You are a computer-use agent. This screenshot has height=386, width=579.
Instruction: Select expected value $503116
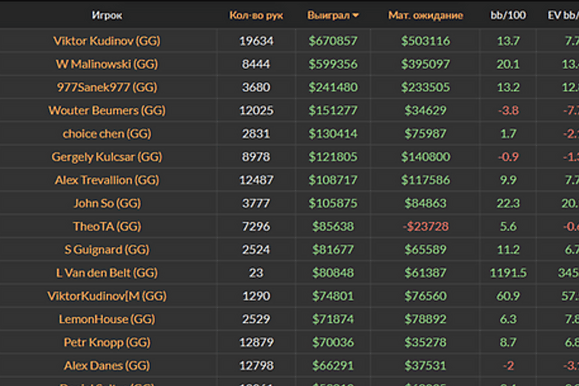tap(425, 41)
